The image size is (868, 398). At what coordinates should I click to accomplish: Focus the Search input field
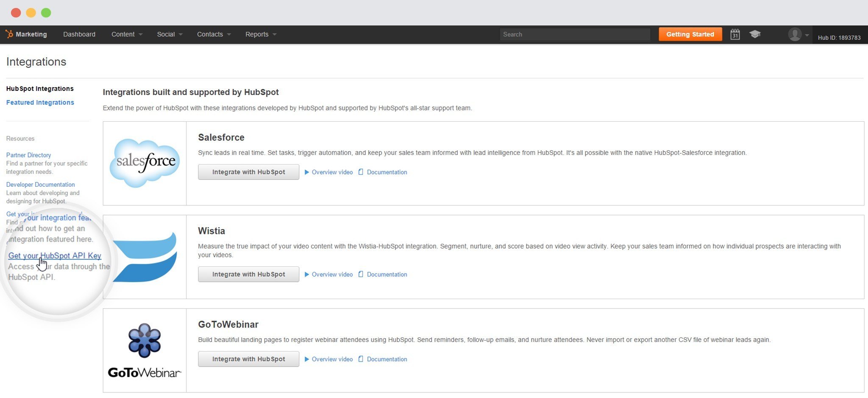point(575,34)
